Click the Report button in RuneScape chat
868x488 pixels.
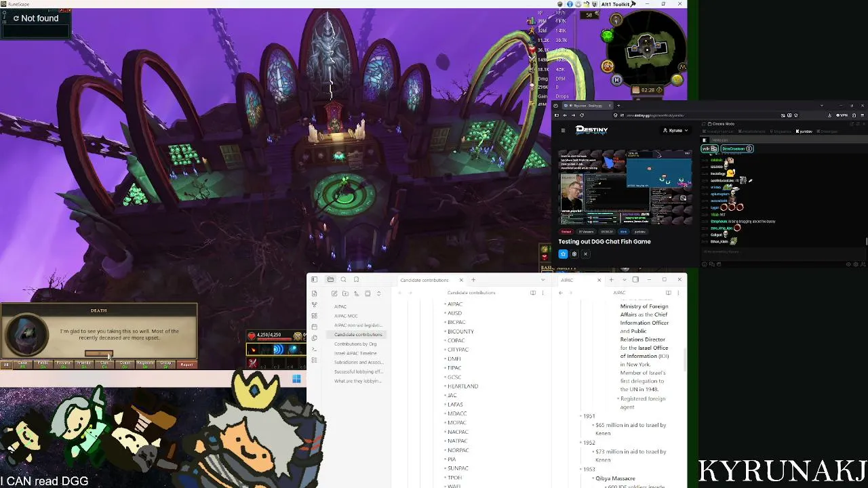[186, 365]
